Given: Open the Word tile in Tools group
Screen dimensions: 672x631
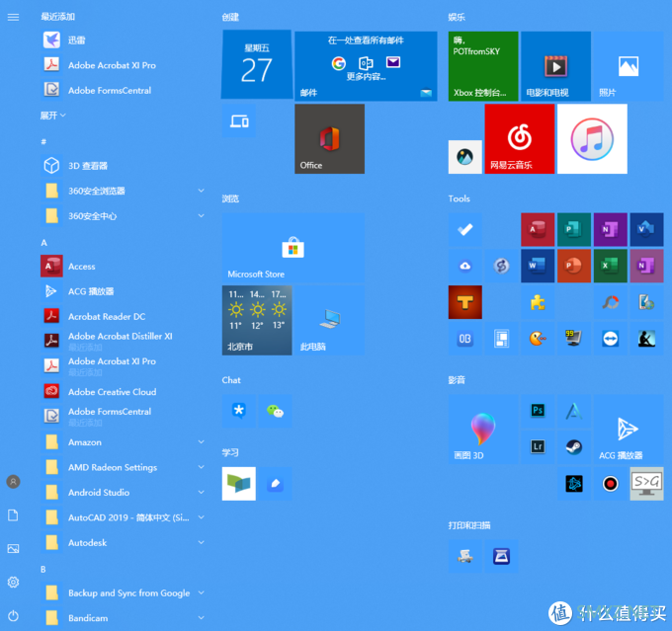Looking at the screenshot, I should click(538, 266).
